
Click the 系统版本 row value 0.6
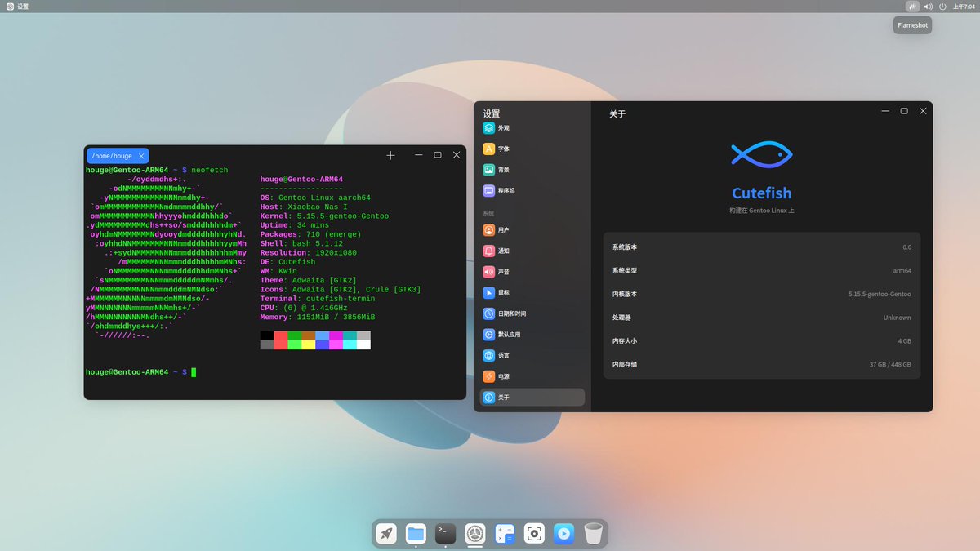point(906,247)
